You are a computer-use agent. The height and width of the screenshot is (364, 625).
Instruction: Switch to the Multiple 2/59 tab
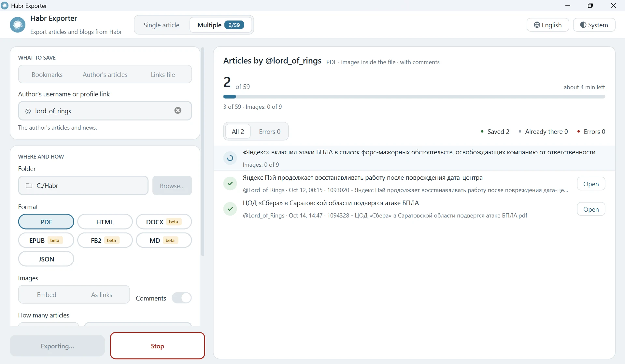click(x=221, y=25)
